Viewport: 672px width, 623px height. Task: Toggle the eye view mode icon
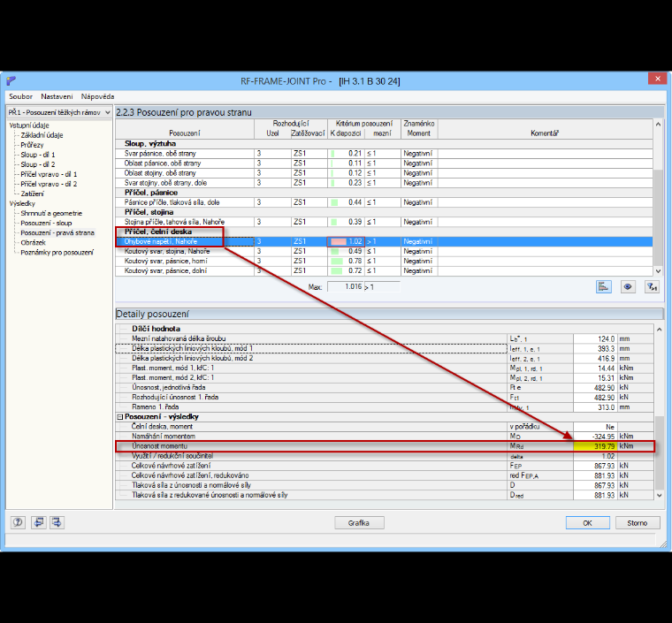point(628,287)
